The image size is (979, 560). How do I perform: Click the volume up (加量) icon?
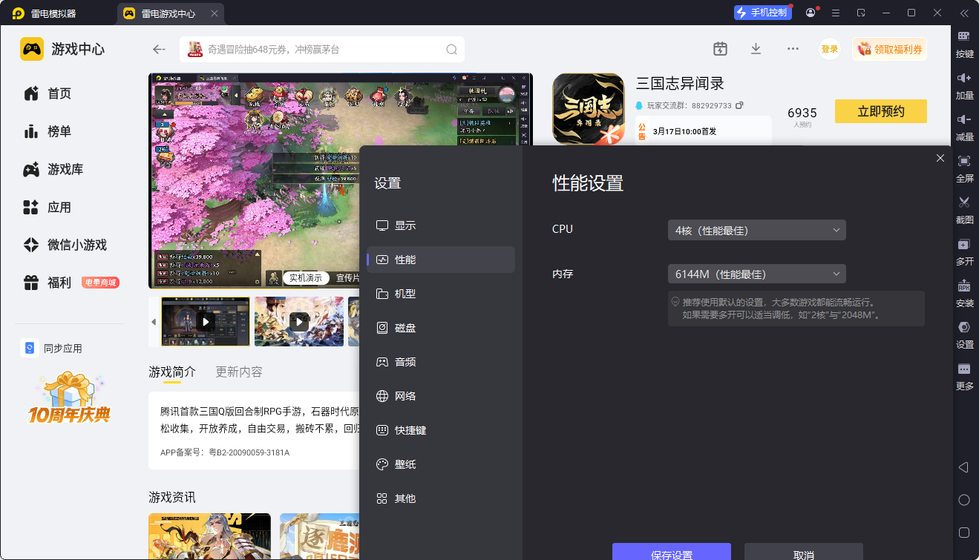964,79
